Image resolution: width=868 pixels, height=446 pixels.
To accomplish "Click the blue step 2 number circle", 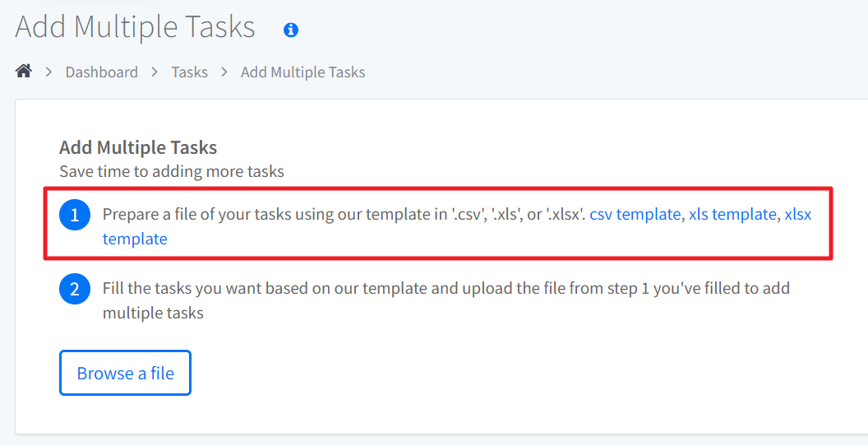I will point(75,290).
